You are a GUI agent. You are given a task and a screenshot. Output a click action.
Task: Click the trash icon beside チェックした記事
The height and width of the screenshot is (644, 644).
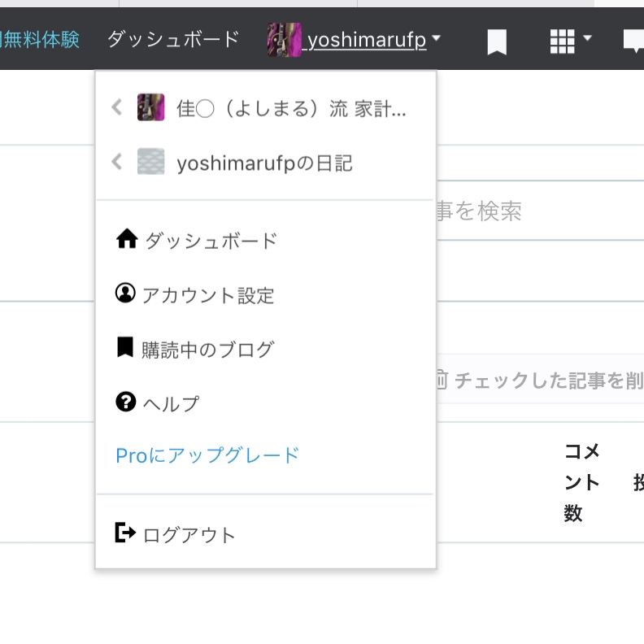click(x=442, y=379)
